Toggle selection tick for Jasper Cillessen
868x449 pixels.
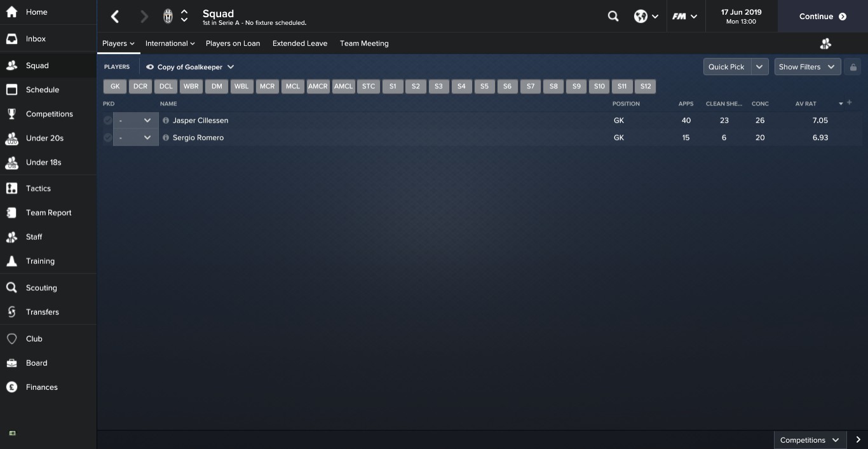[107, 120]
